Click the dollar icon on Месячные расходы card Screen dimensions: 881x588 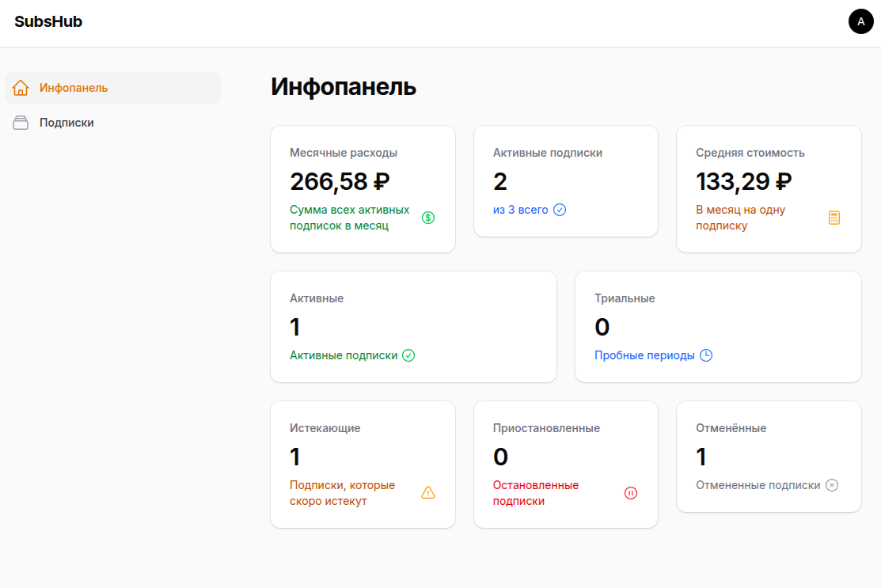coord(428,217)
